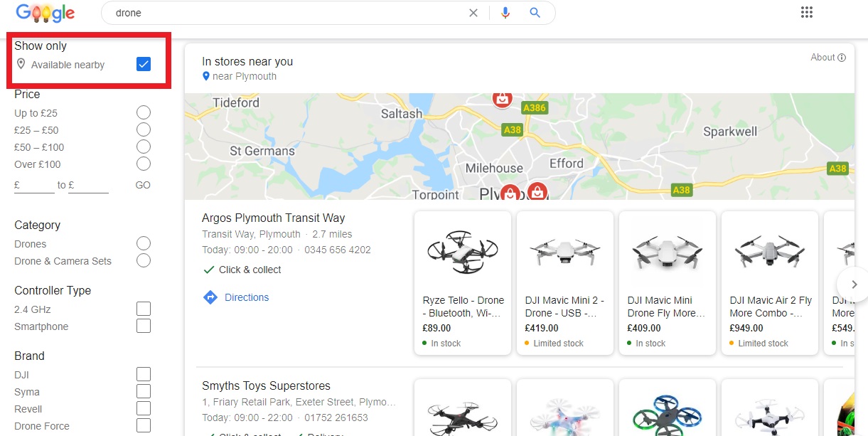
Task: Click the shopping bag pin near A386
Action: click(x=503, y=99)
